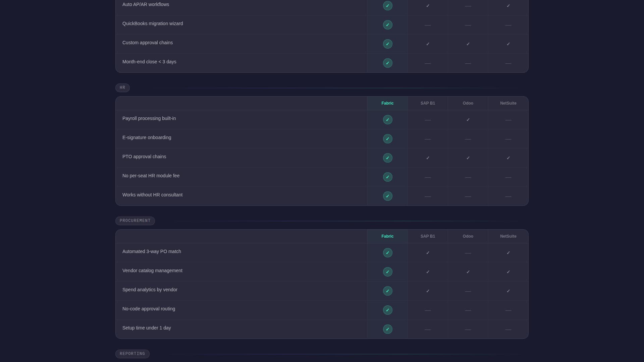
Task: Click Fabric column header in HR table
Action: [x=387, y=103]
